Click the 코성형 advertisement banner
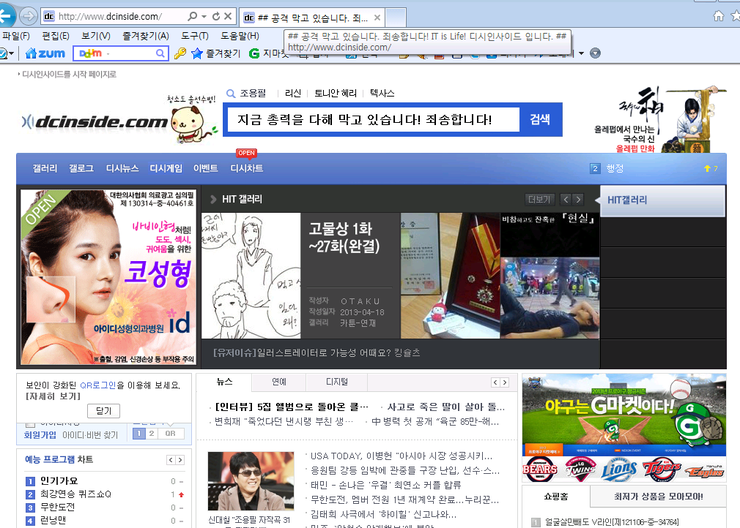The width and height of the screenshot is (740, 528). click(x=108, y=277)
